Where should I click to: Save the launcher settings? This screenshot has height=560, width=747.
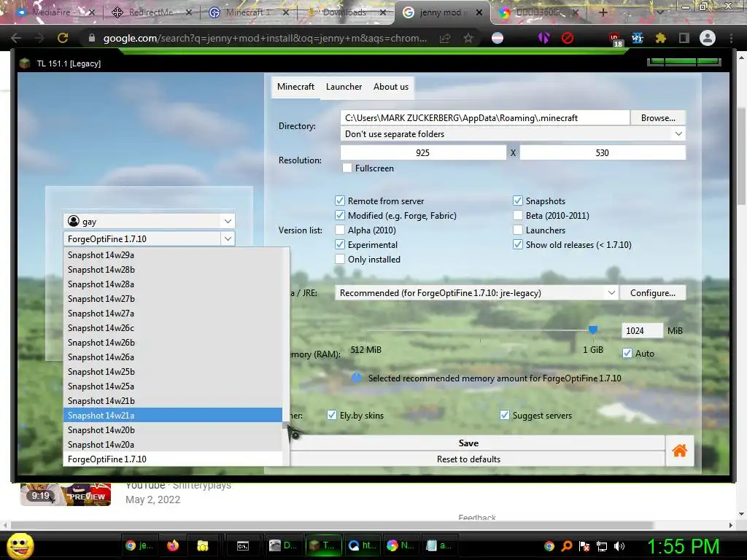tap(468, 443)
